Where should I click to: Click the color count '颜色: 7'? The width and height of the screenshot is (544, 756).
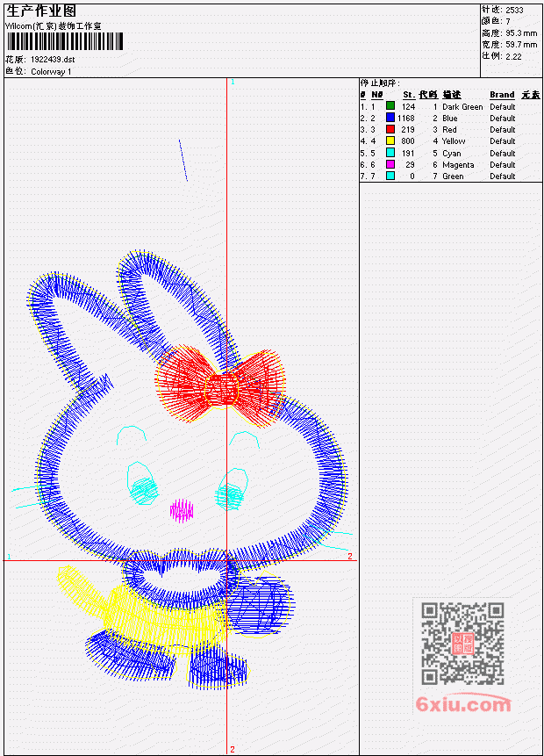(x=496, y=21)
